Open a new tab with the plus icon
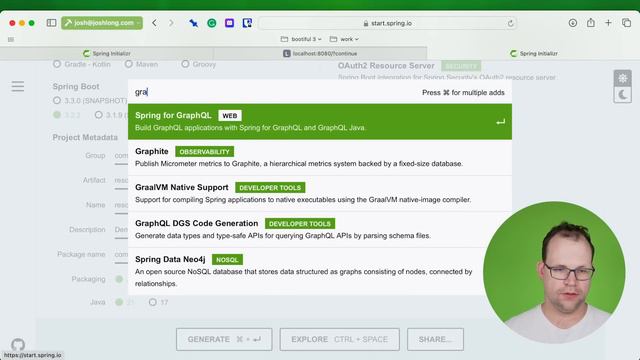The width and height of the screenshot is (640, 360). (608, 23)
